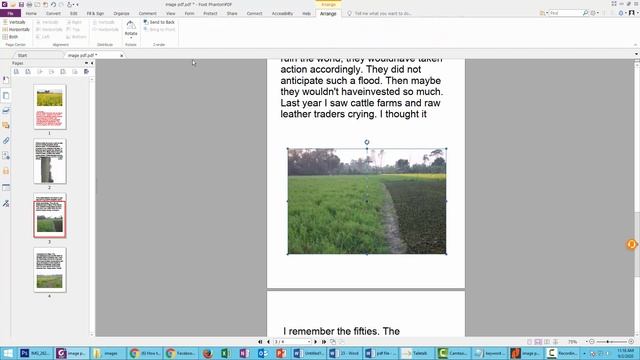Click the Print icon in quick access toolbar
This screenshot has height=360, width=640.
(x=29, y=4)
